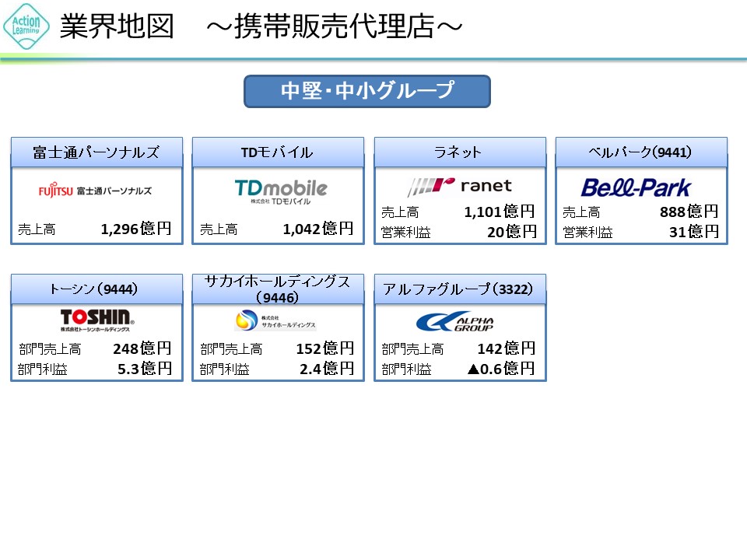Select the TDモバイル card header

pyautogui.click(x=278, y=152)
